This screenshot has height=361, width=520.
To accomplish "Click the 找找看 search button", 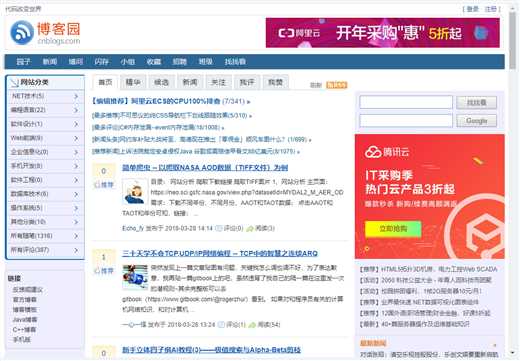I will pyautogui.click(x=476, y=102).
